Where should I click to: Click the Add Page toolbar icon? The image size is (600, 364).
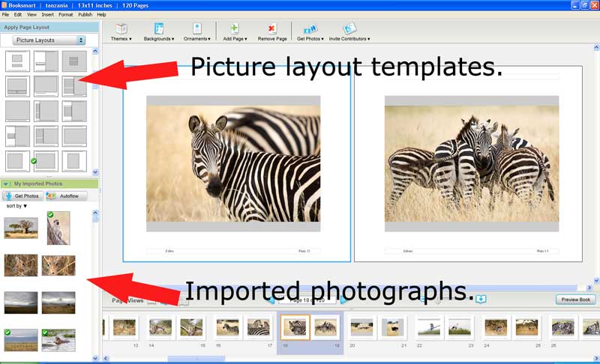point(235,29)
